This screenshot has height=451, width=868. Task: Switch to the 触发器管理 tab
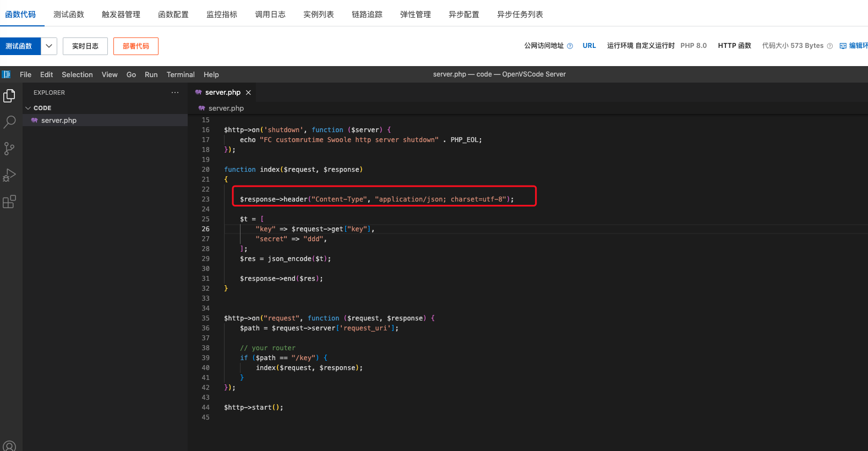[x=121, y=14]
